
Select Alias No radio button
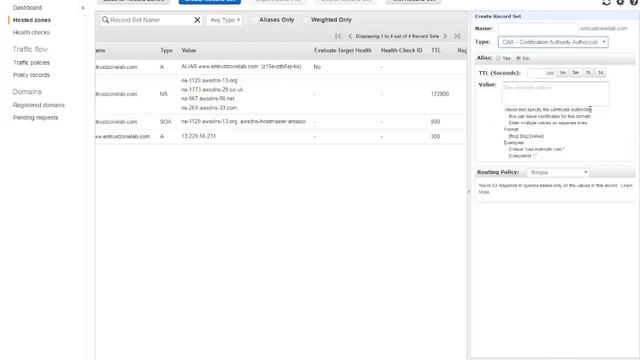pyautogui.click(x=518, y=58)
